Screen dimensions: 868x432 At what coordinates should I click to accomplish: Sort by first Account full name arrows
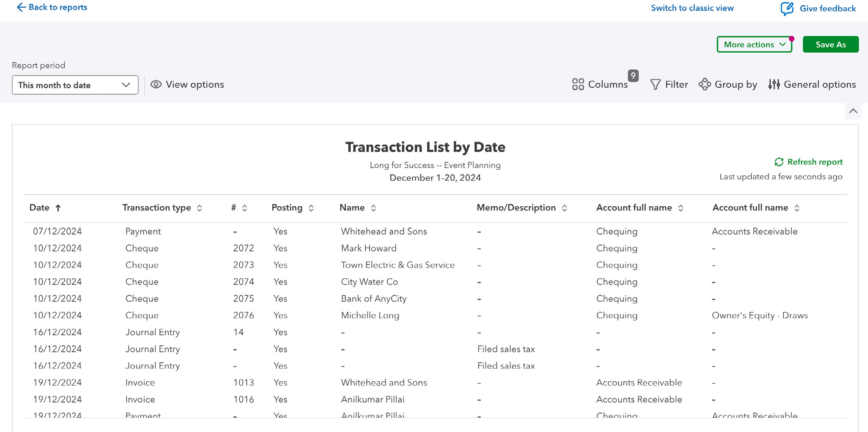pos(681,208)
